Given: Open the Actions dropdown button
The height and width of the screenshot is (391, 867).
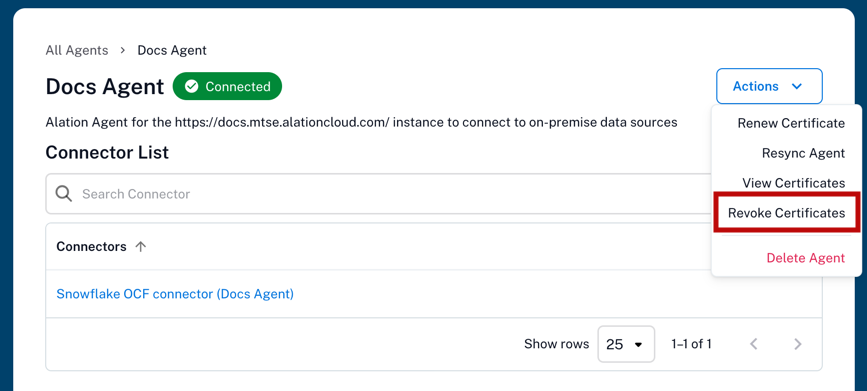Looking at the screenshot, I should click(769, 86).
